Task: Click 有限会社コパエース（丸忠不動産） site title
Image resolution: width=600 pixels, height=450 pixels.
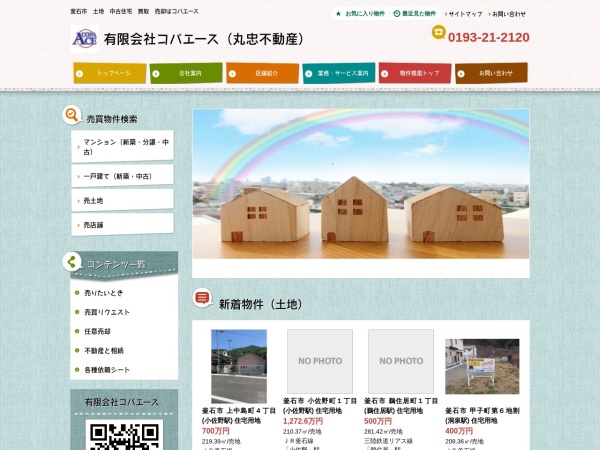Action: pyautogui.click(x=204, y=39)
